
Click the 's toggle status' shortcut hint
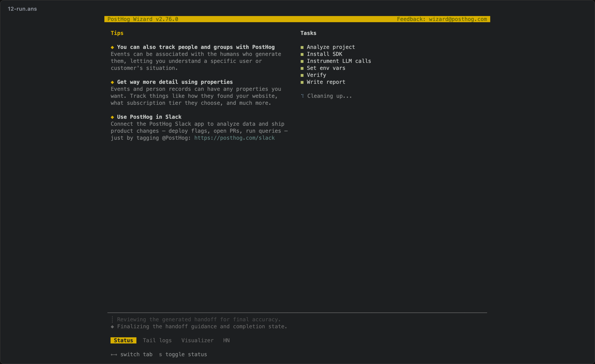click(x=183, y=354)
